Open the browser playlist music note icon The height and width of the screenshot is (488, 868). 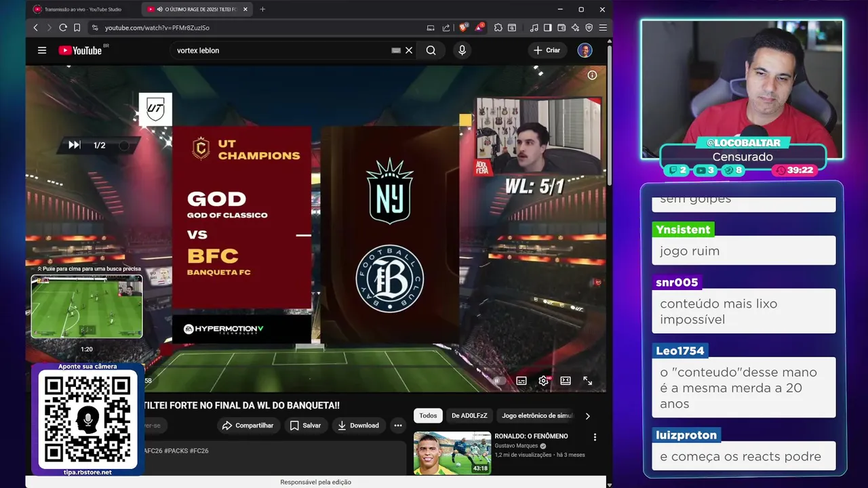tap(534, 28)
